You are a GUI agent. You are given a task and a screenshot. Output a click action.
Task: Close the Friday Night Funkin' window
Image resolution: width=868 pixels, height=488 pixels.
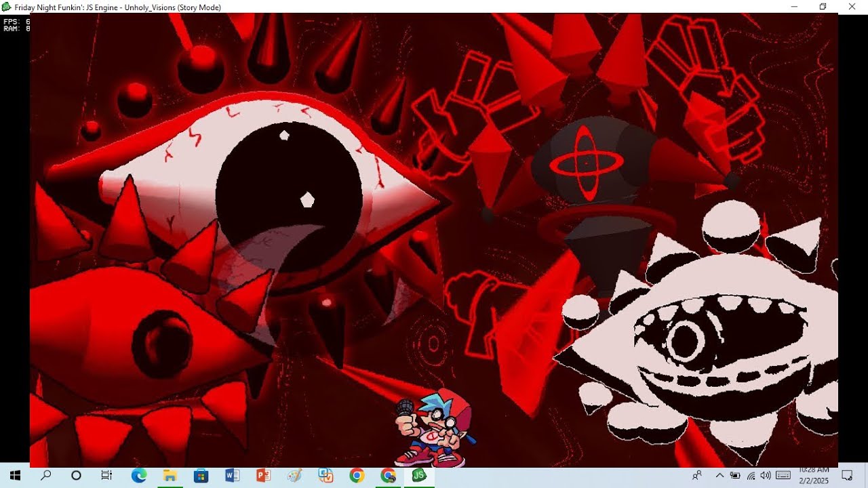click(x=852, y=7)
